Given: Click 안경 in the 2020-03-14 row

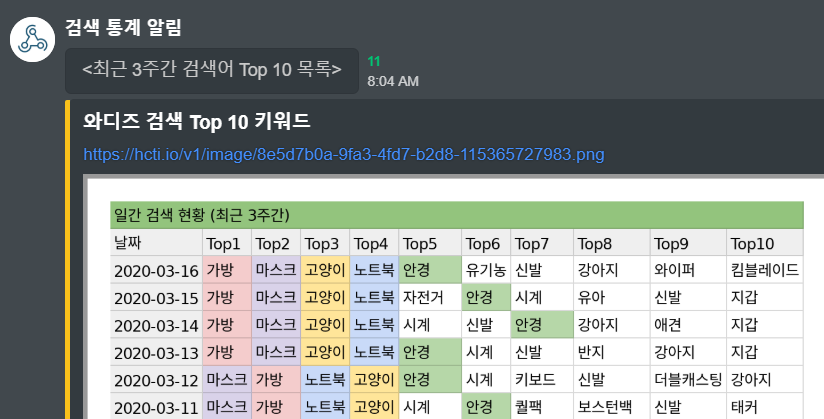Looking at the screenshot, I should coord(542,325).
